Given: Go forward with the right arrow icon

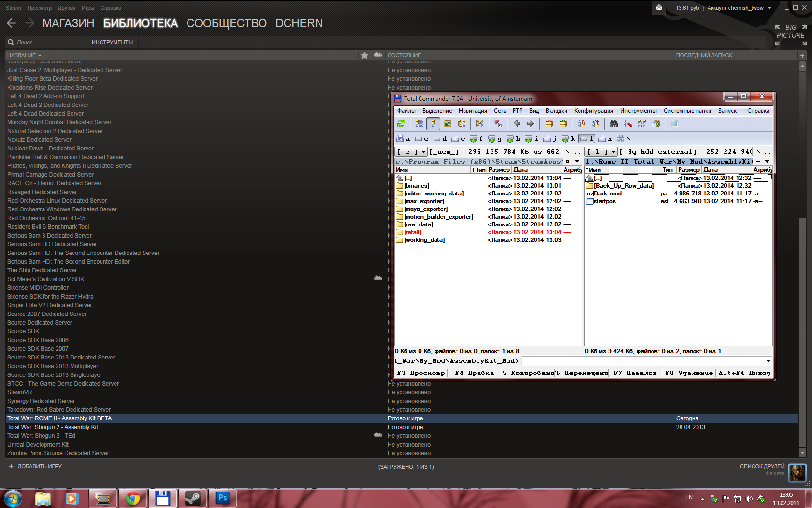Looking at the screenshot, I should pyautogui.click(x=530, y=124).
